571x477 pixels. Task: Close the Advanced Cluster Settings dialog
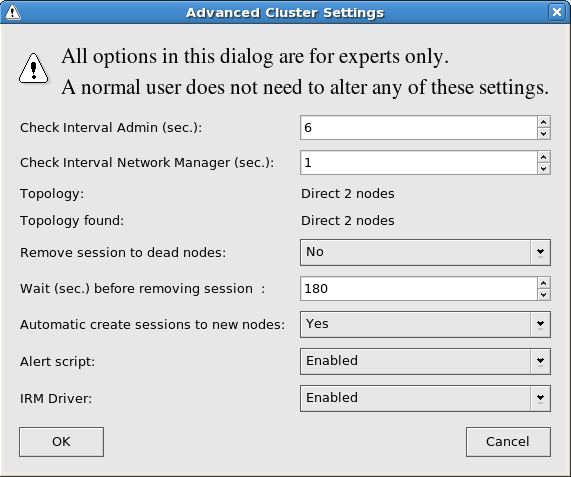557,12
